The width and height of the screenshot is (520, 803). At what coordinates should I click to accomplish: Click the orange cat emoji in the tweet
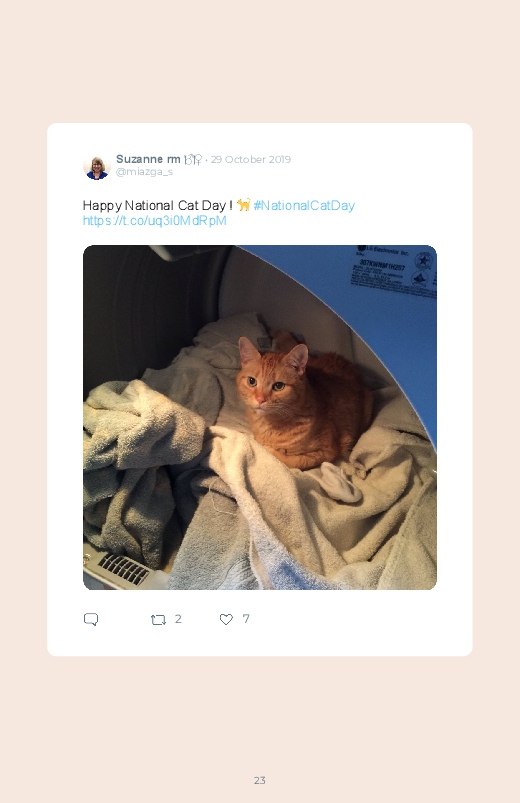click(244, 205)
